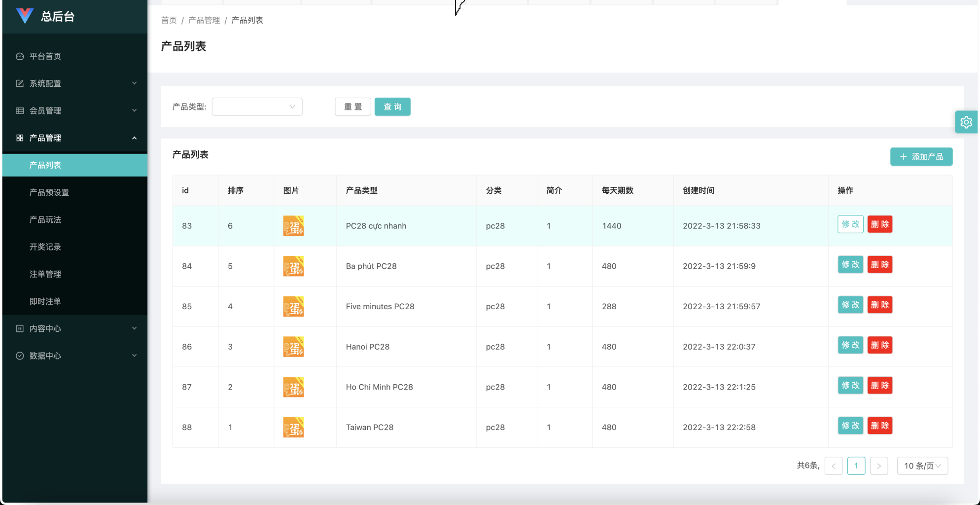
Task: Click 删除 for Hanoi PC28 row
Action: (x=879, y=345)
